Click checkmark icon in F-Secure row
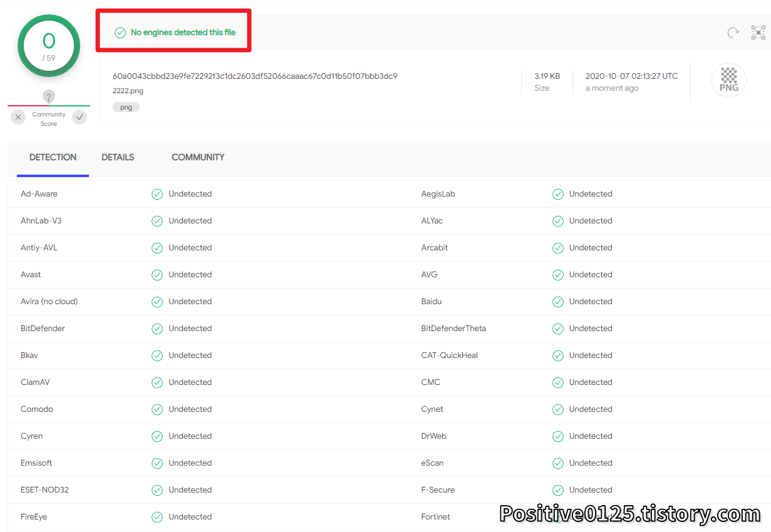 pos(558,490)
